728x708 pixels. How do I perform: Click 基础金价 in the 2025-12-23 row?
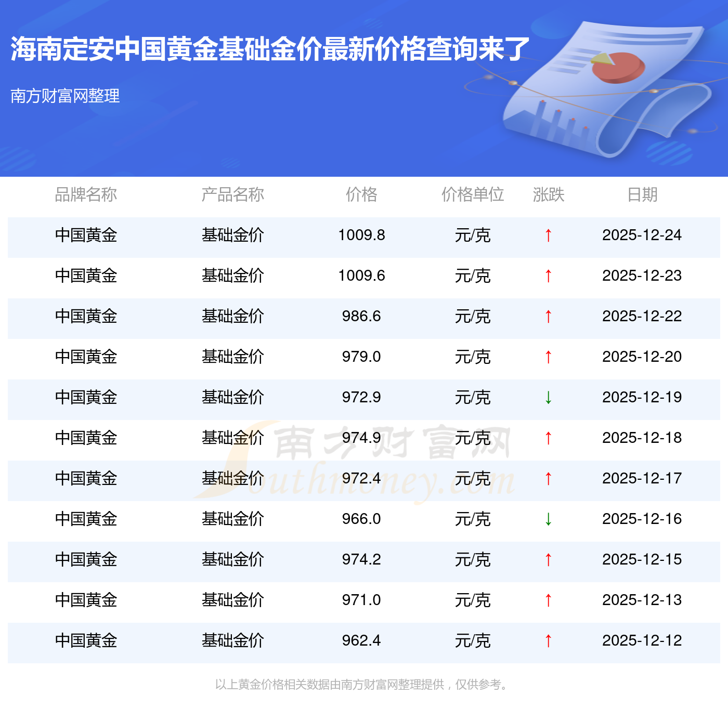pos(232,276)
